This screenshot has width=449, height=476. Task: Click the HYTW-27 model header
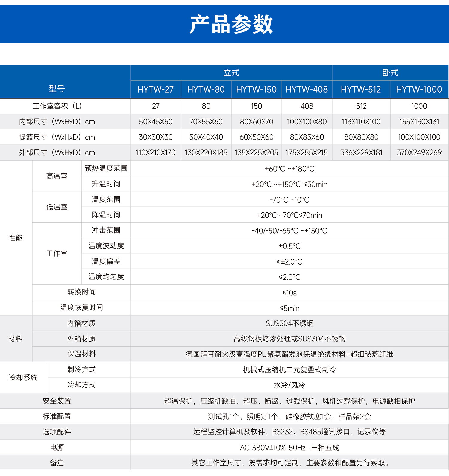(x=156, y=89)
